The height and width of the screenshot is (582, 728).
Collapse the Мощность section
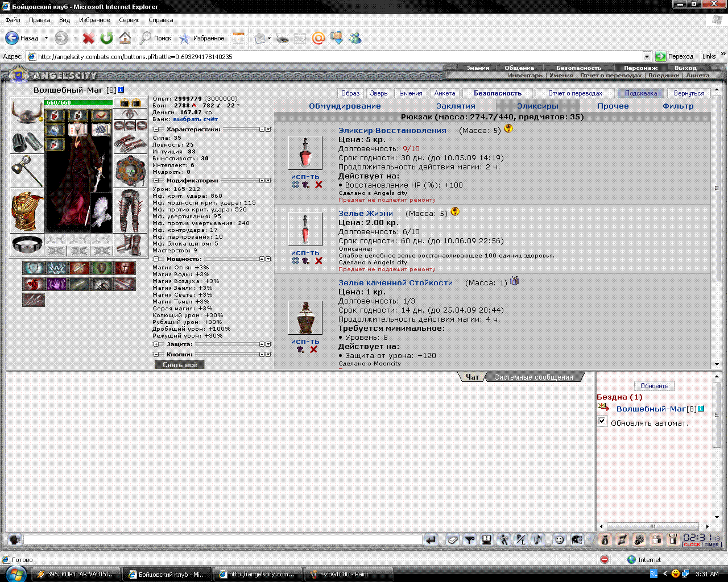[156, 259]
